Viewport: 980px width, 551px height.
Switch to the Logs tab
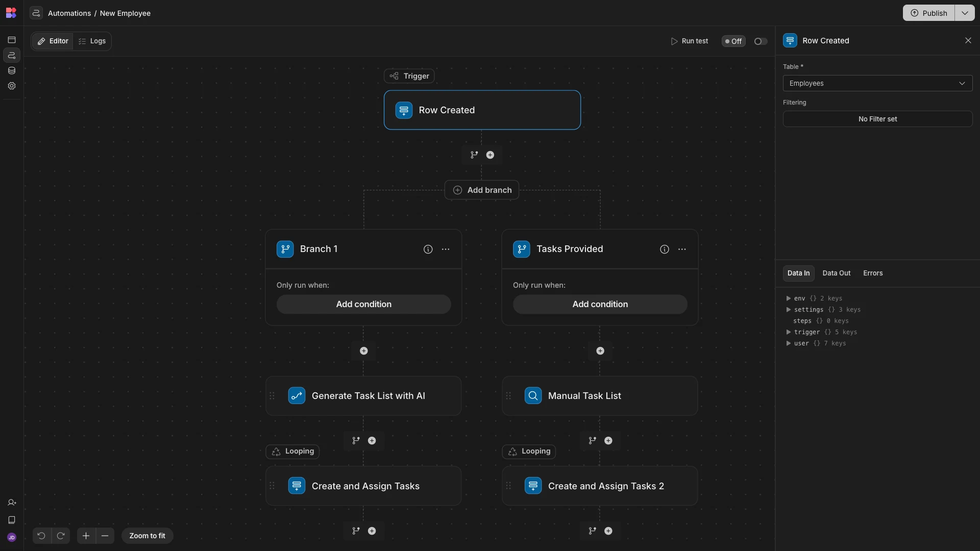pyautogui.click(x=92, y=41)
